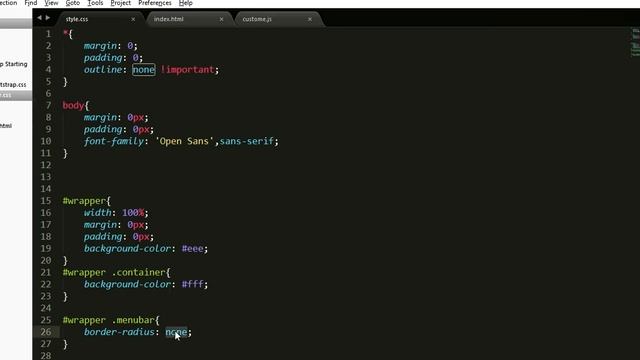Click '!important' on line 4
Image resolution: width=640 pixels, height=360 pixels.
click(188, 70)
